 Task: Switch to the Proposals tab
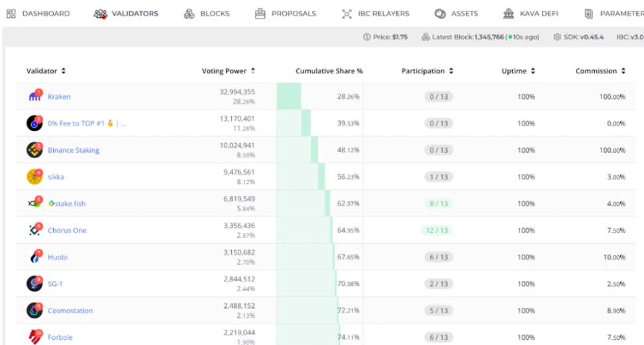[x=286, y=13]
